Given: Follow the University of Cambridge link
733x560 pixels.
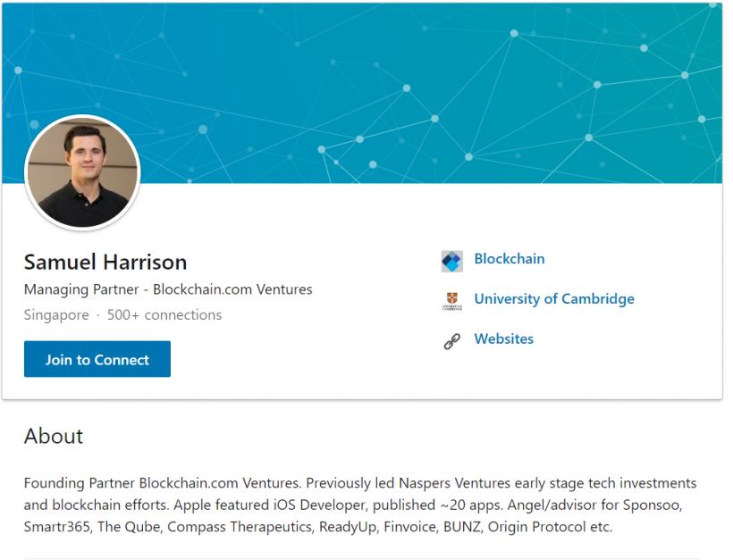Looking at the screenshot, I should 553,299.
